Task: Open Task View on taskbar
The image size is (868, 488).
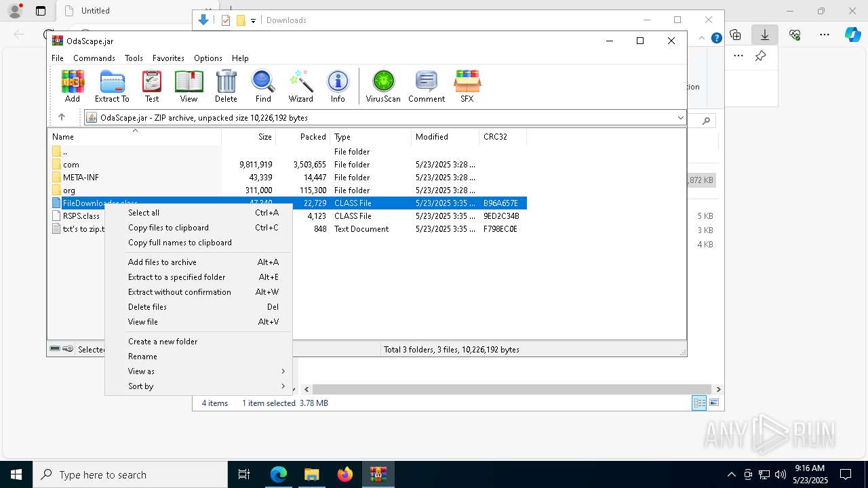Action: [245, 474]
